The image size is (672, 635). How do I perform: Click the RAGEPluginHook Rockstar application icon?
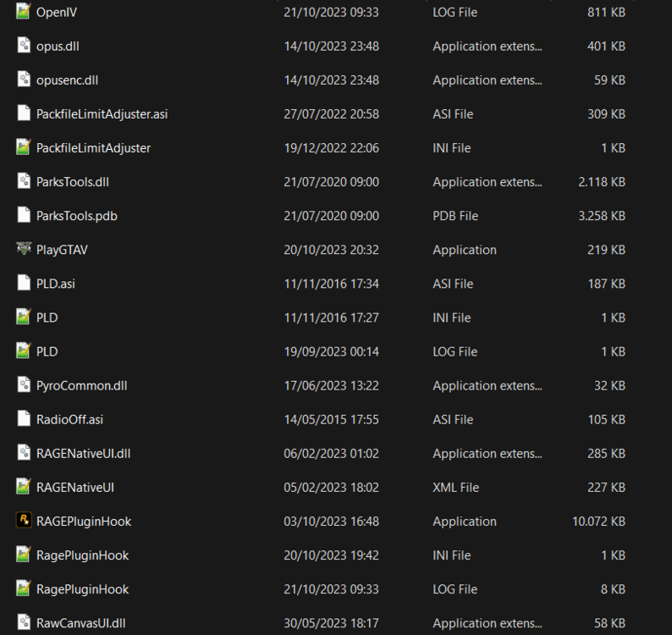(x=24, y=520)
